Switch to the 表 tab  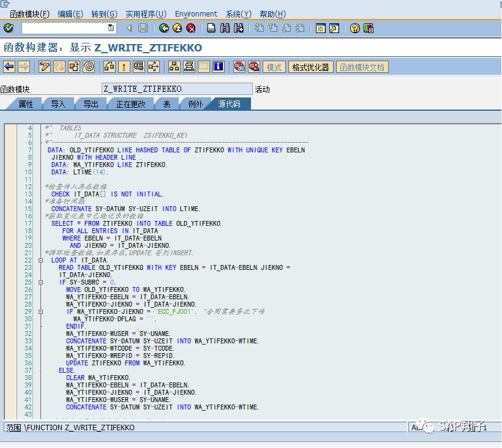[x=167, y=104]
